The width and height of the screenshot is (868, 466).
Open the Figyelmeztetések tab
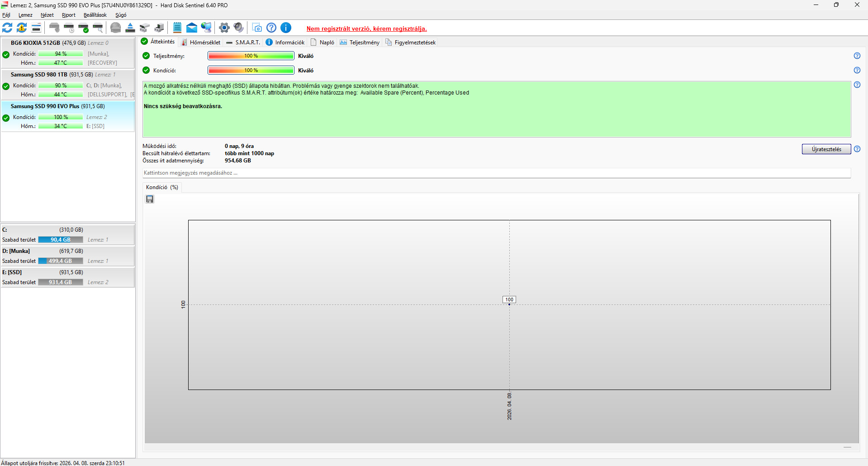point(411,42)
